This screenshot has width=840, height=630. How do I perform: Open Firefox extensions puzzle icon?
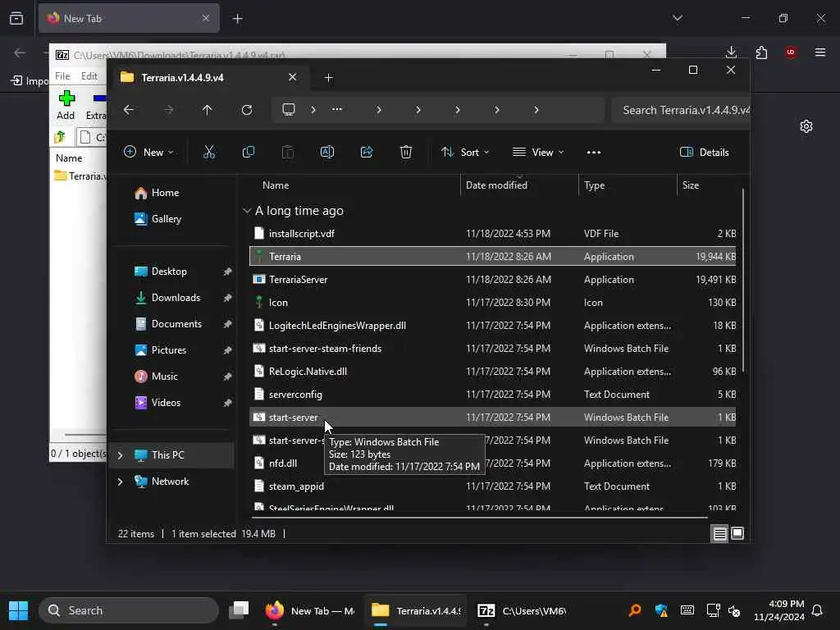(x=761, y=52)
